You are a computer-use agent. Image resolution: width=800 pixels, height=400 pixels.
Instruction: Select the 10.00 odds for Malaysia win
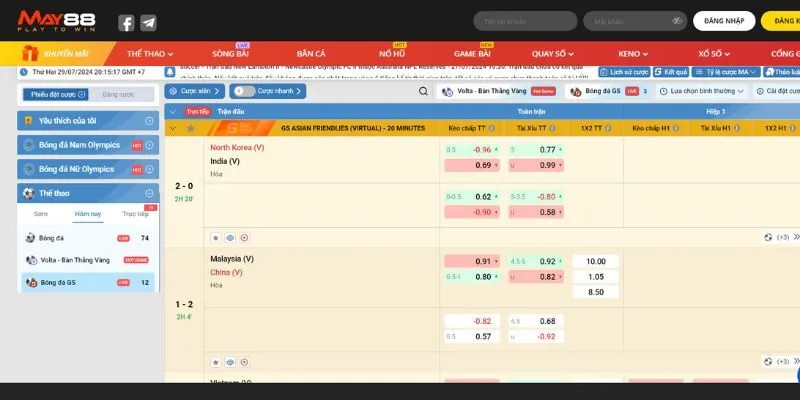pyautogui.click(x=595, y=261)
